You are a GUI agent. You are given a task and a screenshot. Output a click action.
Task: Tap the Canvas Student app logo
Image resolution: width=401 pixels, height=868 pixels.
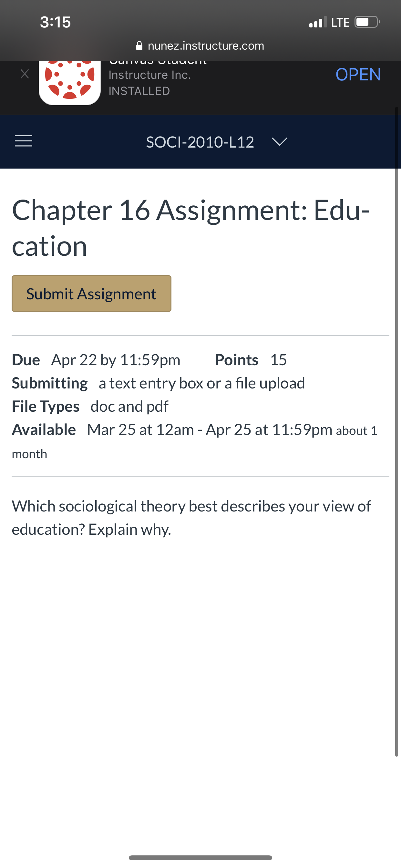(x=70, y=83)
